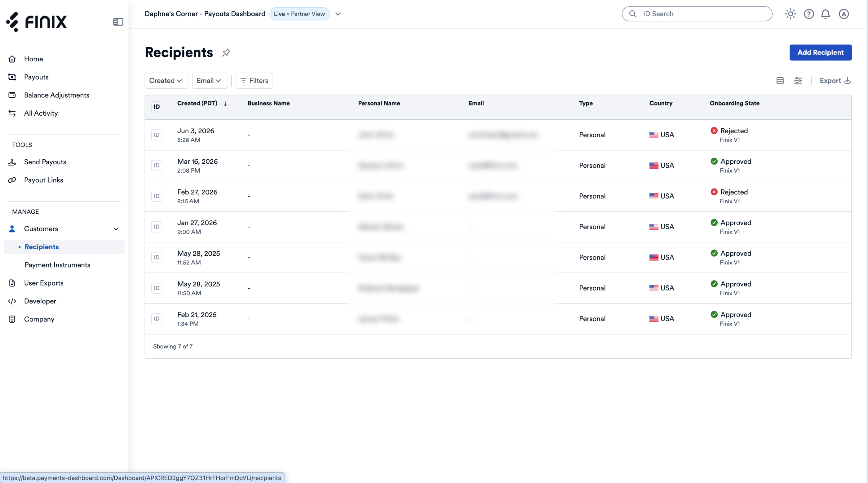Screen dimensions: 868x483
Task: Click the Onboarding State column header
Action: 735,104
